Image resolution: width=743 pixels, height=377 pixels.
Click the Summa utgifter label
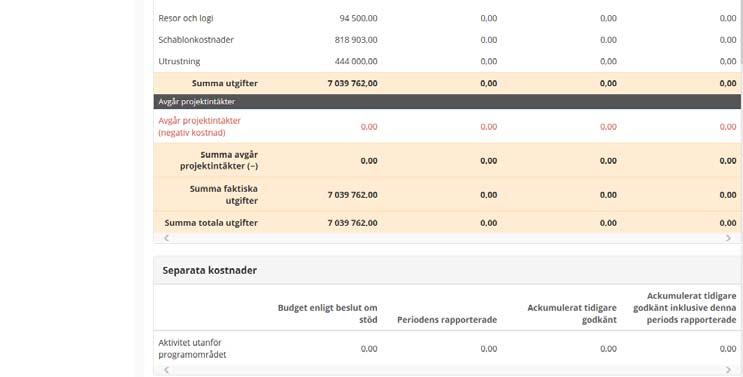click(225, 83)
